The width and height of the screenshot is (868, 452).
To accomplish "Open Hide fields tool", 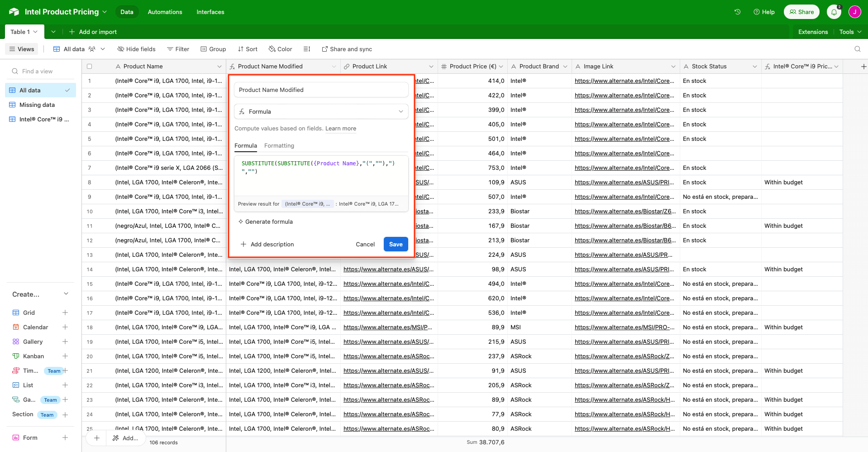I will [x=136, y=49].
